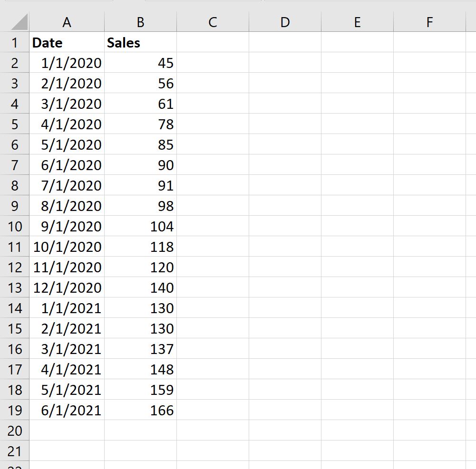Click empty cell C2
Viewport: 476px width, 469px height.
pos(213,63)
